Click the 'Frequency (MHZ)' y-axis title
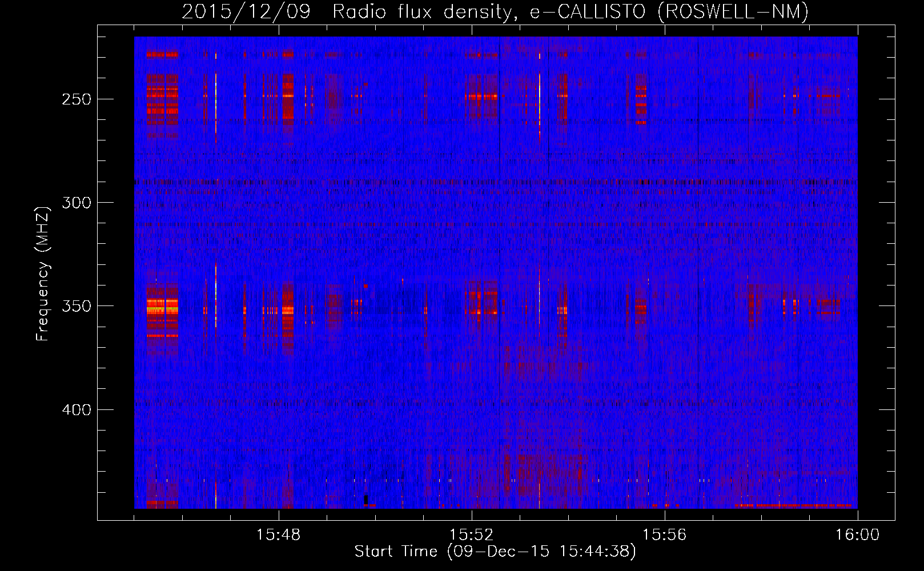 pyautogui.click(x=43, y=274)
